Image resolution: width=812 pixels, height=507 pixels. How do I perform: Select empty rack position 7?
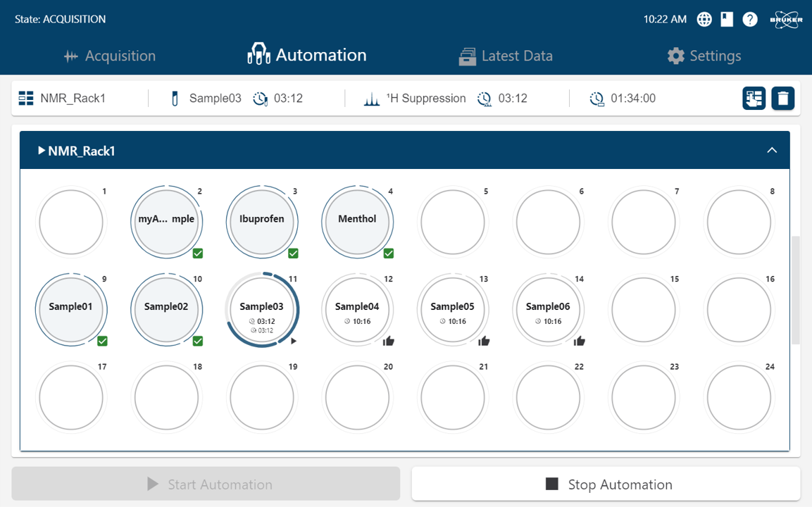tap(643, 222)
